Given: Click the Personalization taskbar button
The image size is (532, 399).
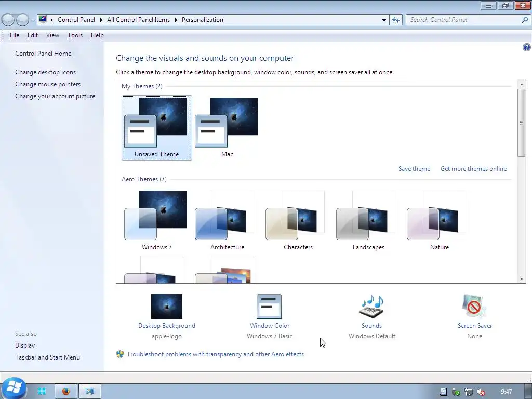Looking at the screenshot, I should 90,391.
